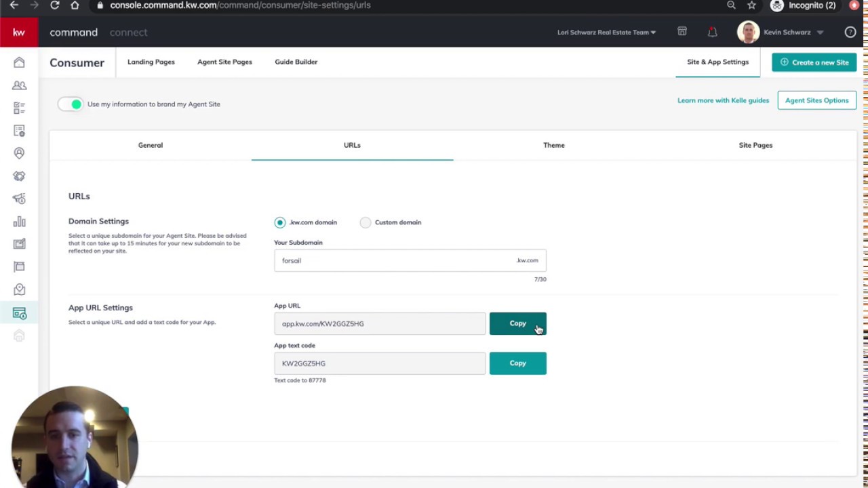Click the 'Text code to 87778' note
Screen dimensions: 868x488
point(300,380)
